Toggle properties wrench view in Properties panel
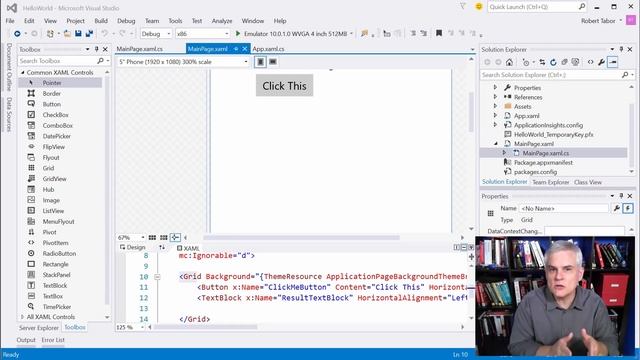The height and width of the screenshot is (360, 640). [x=616, y=208]
